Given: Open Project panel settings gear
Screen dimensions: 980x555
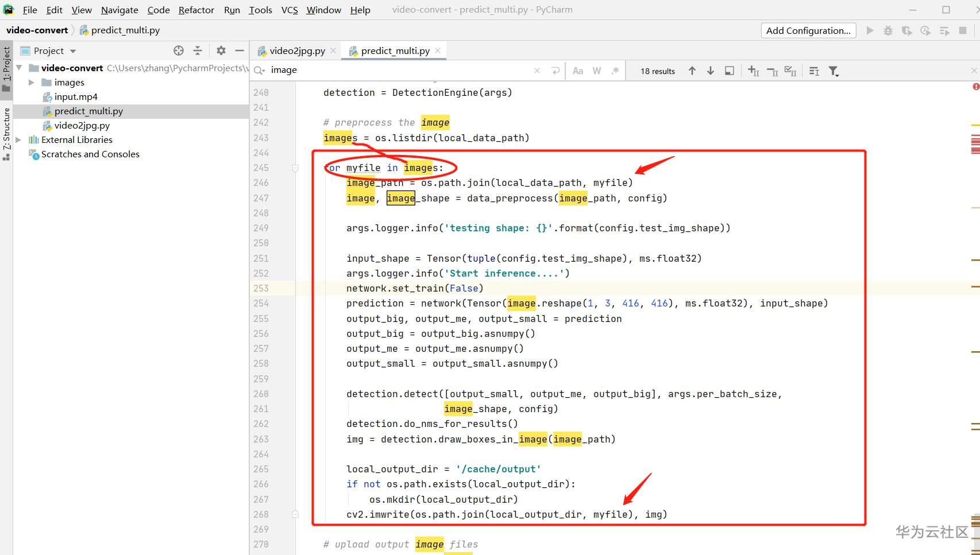Looking at the screenshot, I should [221, 51].
